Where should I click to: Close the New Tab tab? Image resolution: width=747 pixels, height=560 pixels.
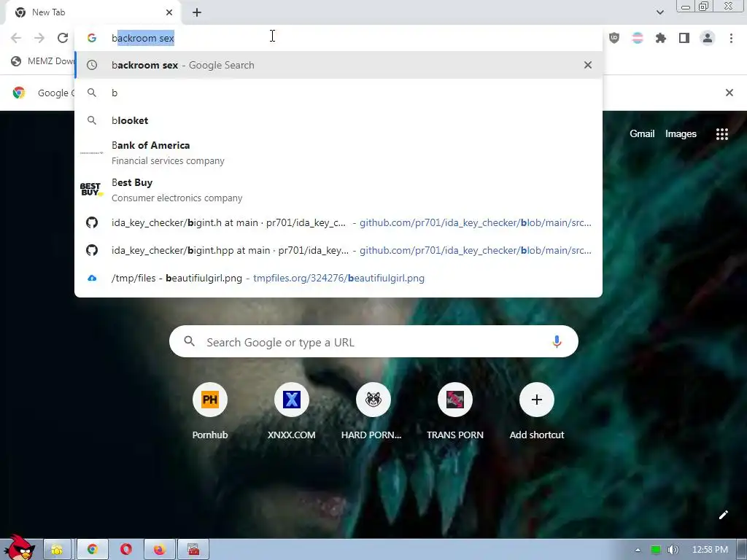[169, 12]
